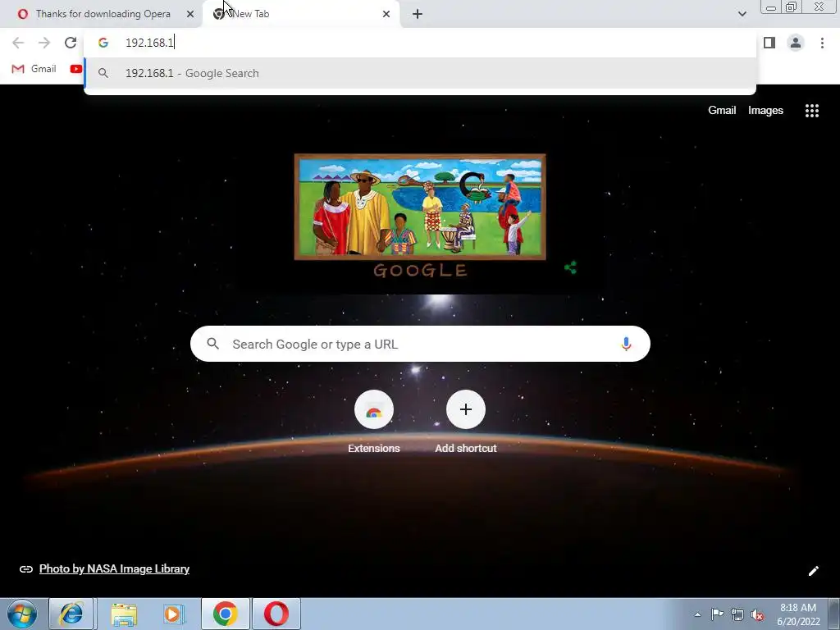840x630 pixels.
Task: Open Google apps grid
Action: [812, 111]
